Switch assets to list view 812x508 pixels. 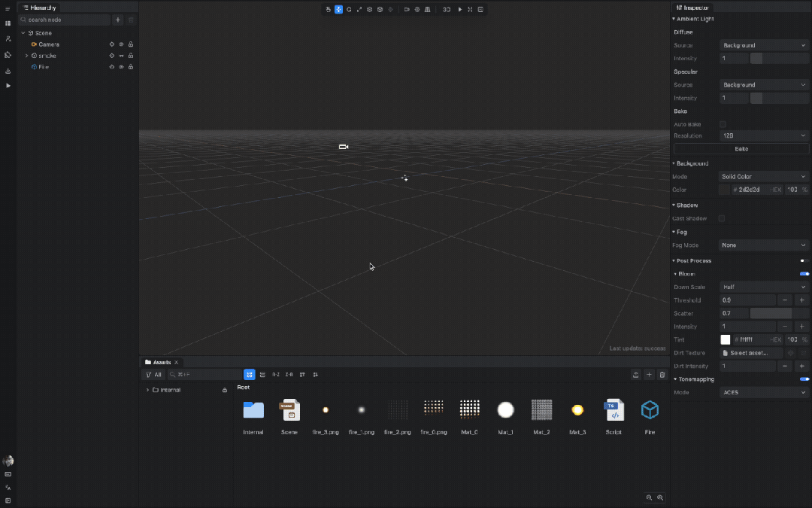262,374
